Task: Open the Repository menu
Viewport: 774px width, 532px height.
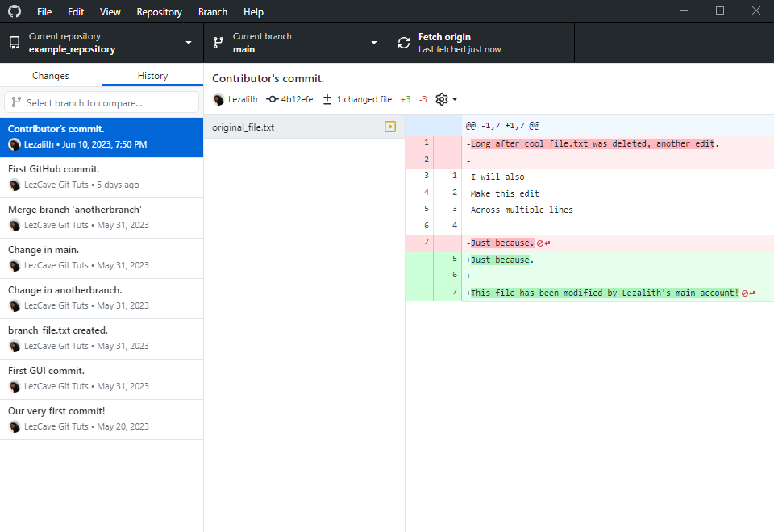Action: [x=159, y=12]
